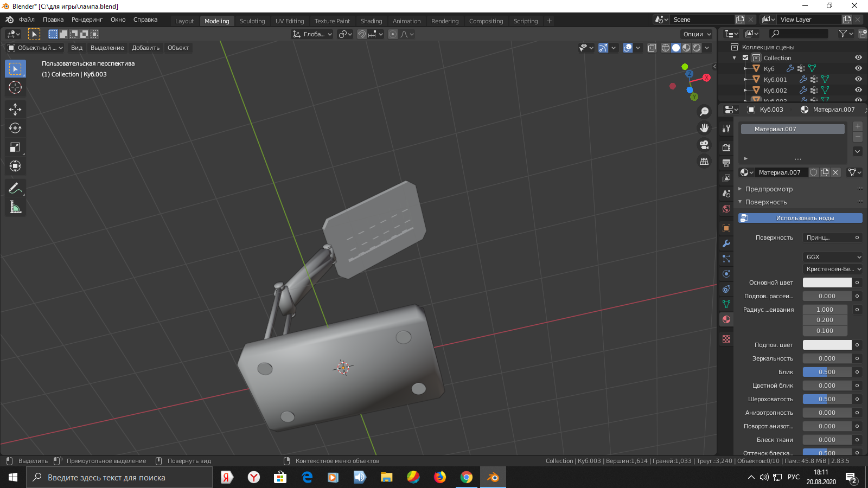Open the Рендеринг menu

click(x=87, y=20)
